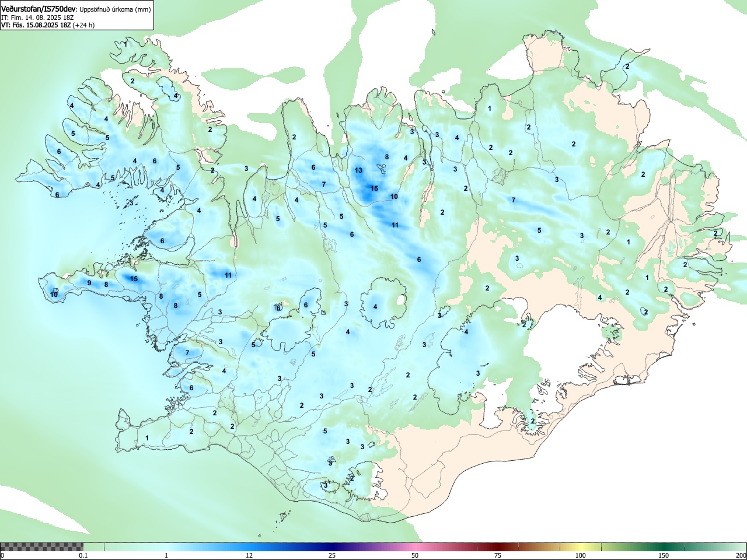
Task: Select the 'Uppsöfnuð úrkoma (mm)' label
Action: pos(115,10)
